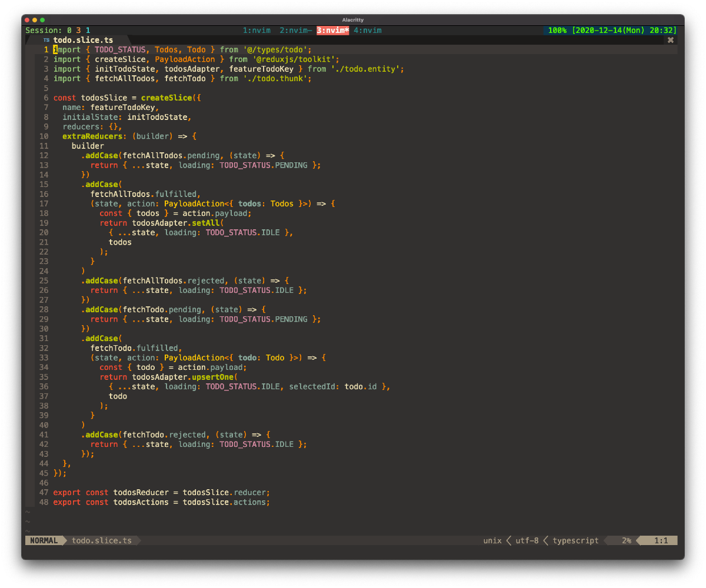Click '@reduxjs/toolkit' import string
Screen dimensions: 706x588
tap(294, 59)
